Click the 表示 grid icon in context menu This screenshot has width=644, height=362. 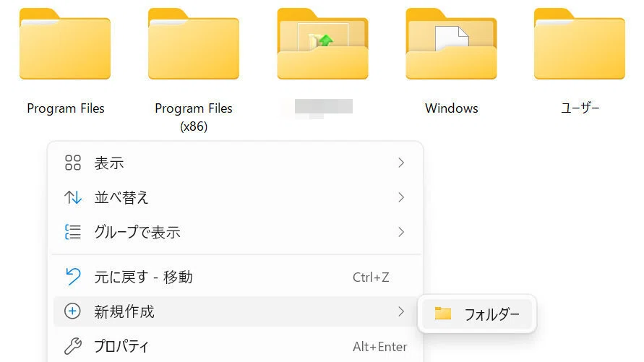pyautogui.click(x=73, y=163)
